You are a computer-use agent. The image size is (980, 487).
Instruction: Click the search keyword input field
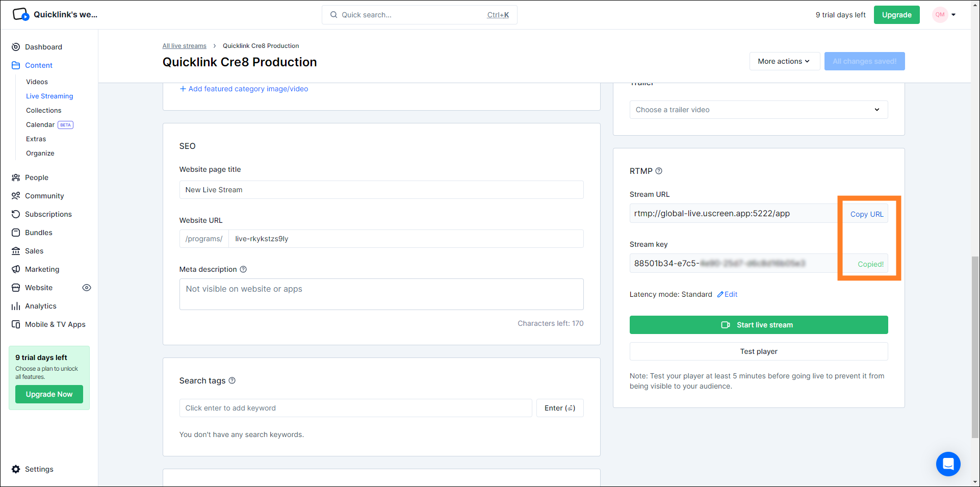tap(355, 408)
